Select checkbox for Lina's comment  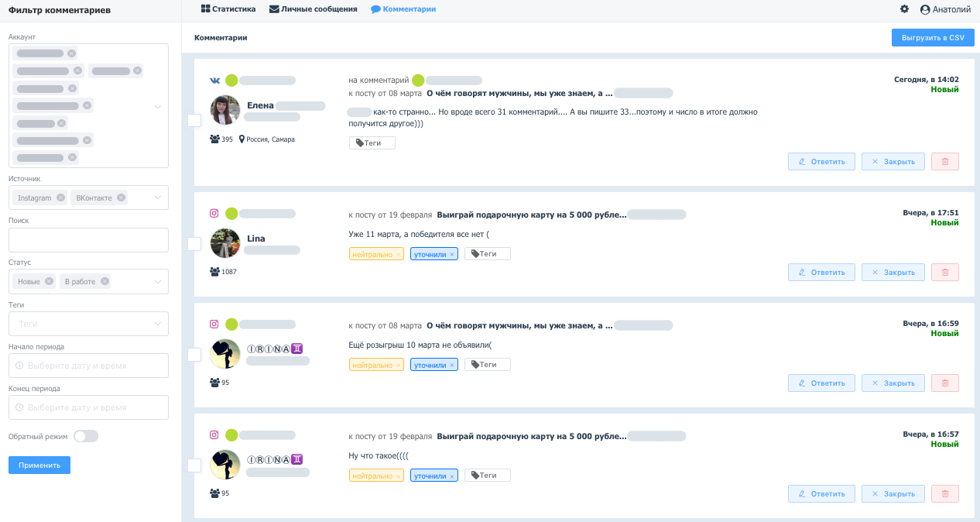(194, 243)
